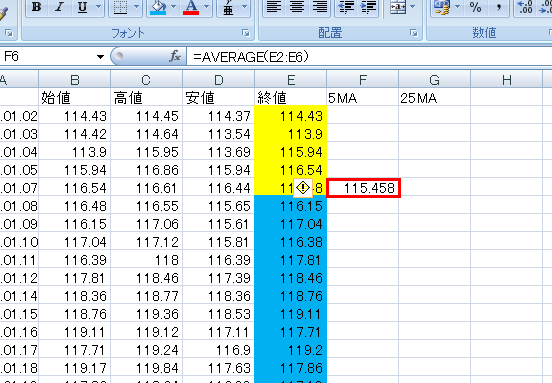Select cell with 119.17 in 始値

75,368
